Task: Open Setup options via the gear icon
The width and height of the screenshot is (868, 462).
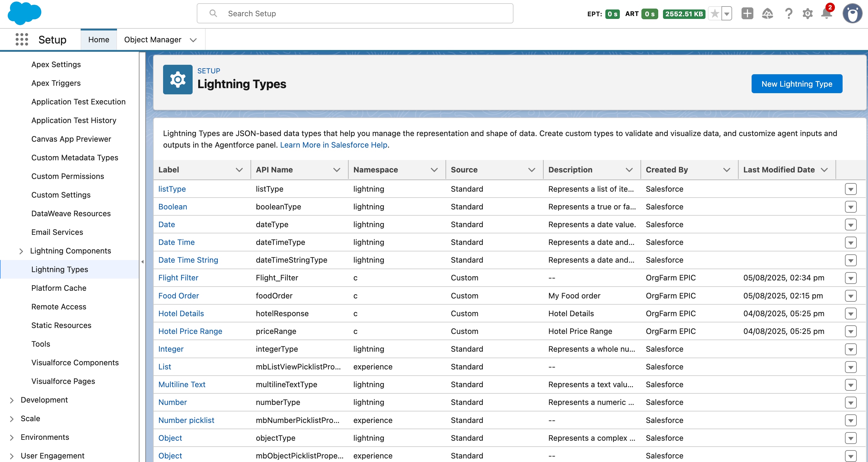Action: point(807,14)
